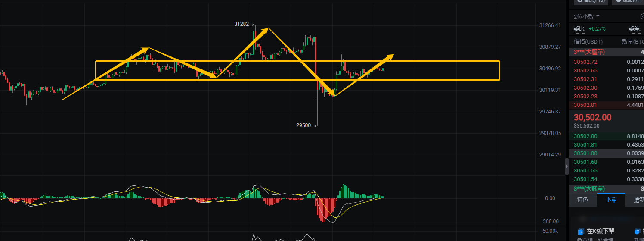Click the order book settings hexagon icon
The height and width of the screenshot is (241, 644).
click(642, 16)
